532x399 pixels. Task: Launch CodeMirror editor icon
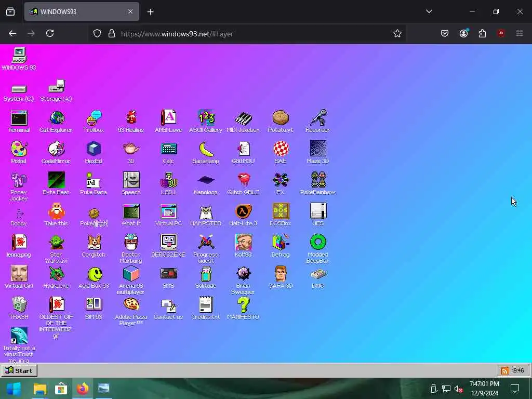coord(56,149)
